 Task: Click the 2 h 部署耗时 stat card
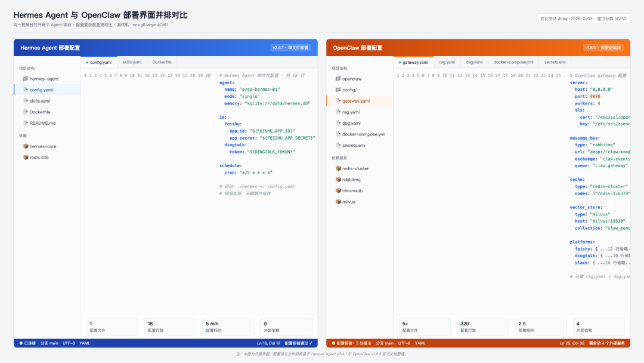tap(540, 327)
